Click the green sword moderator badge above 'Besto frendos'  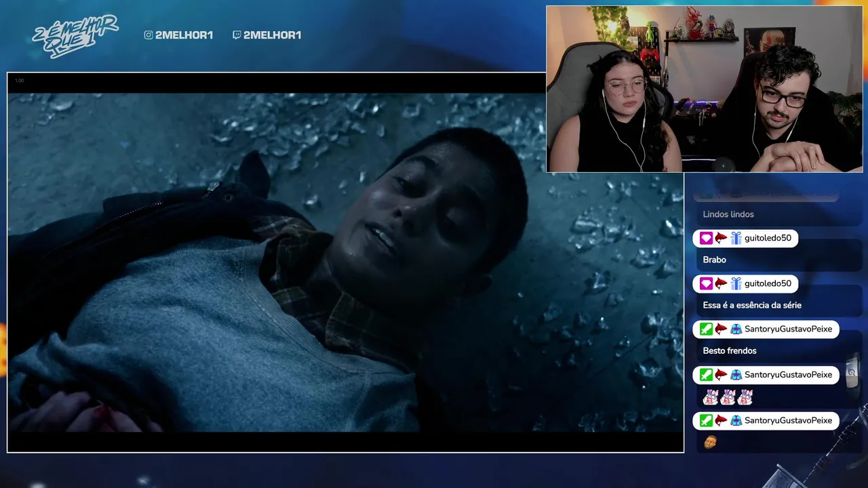(x=706, y=329)
